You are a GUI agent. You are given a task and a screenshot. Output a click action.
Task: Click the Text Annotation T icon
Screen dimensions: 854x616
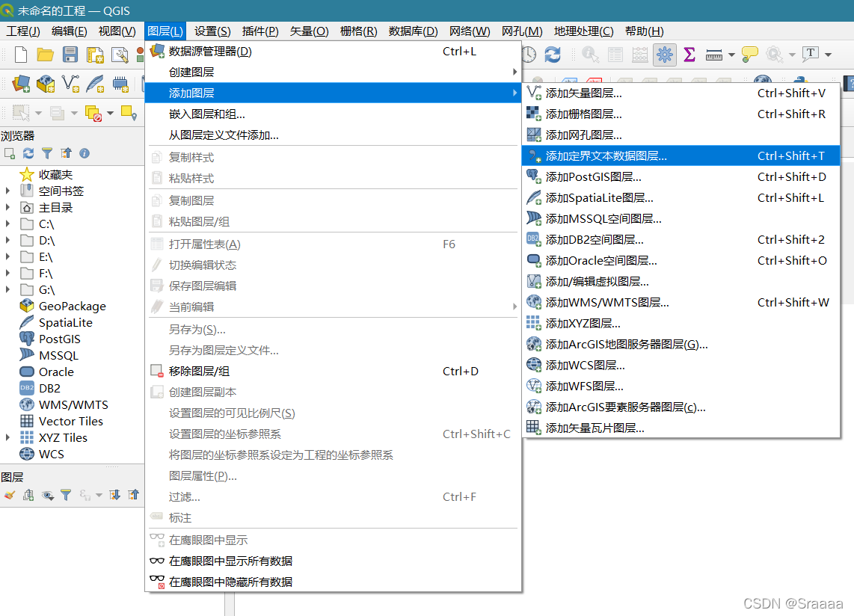pos(811,53)
